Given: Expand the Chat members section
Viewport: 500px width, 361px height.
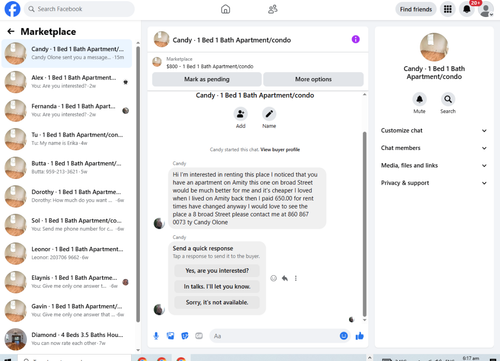Looking at the screenshot, I should pos(434,148).
